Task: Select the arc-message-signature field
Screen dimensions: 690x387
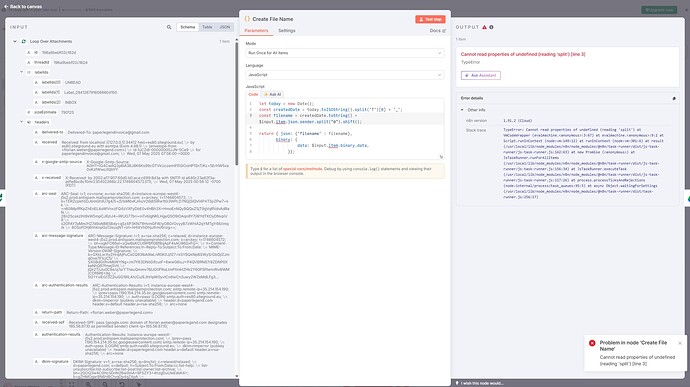Action: click(132, 256)
